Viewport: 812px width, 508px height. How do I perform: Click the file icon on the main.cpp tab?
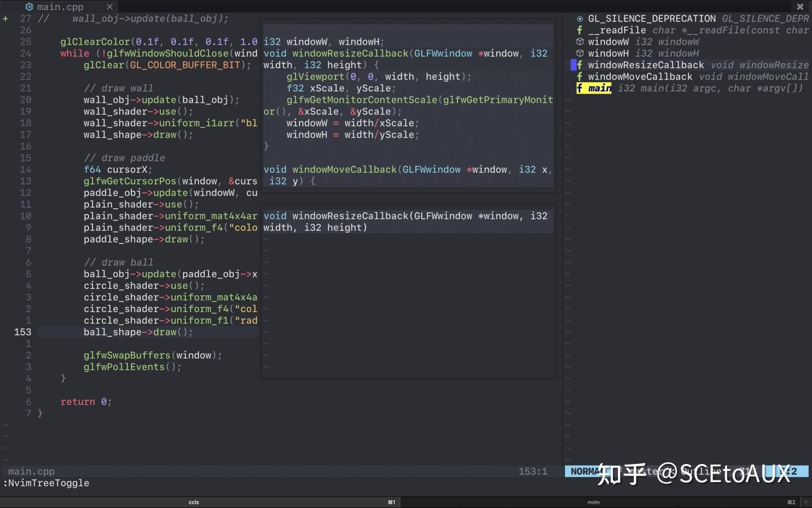(29, 7)
